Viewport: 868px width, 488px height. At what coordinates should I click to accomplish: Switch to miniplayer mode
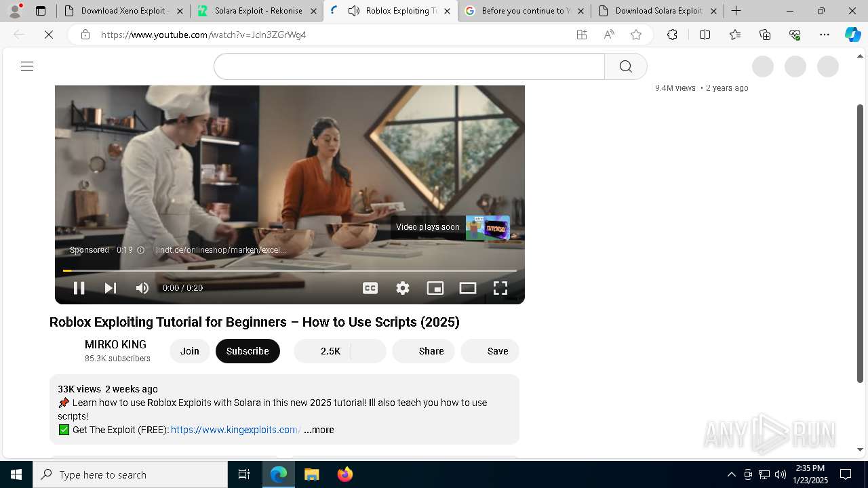(435, 288)
